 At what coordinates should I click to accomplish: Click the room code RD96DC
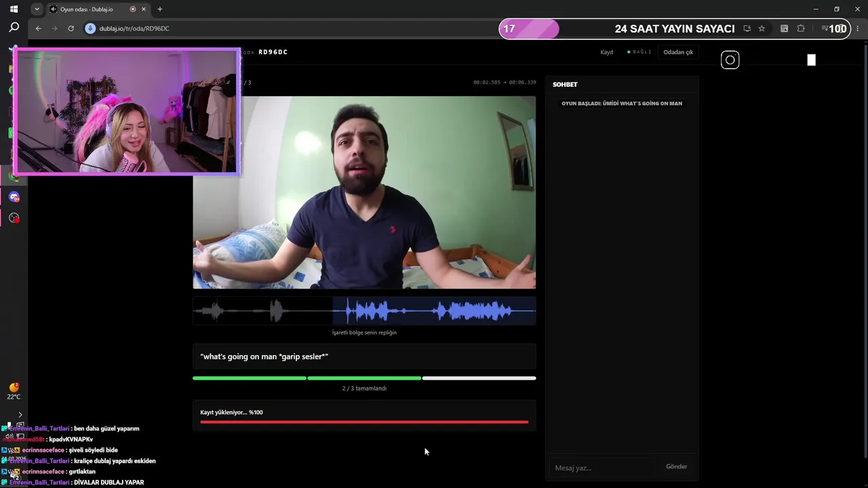click(x=273, y=52)
